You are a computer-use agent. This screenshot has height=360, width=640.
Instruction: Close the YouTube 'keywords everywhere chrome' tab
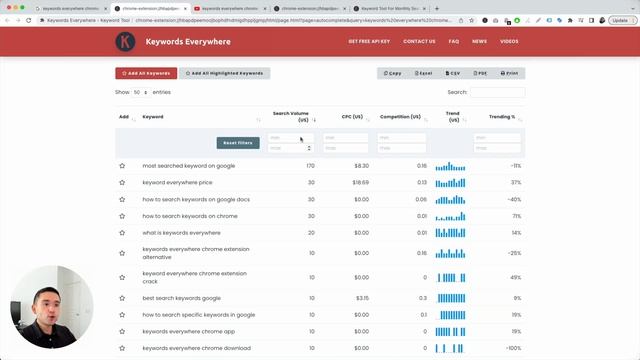(x=264, y=9)
